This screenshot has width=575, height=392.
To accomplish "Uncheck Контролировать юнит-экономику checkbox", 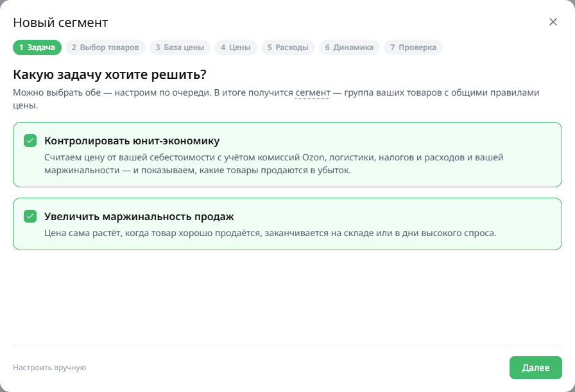I will tap(30, 141).
